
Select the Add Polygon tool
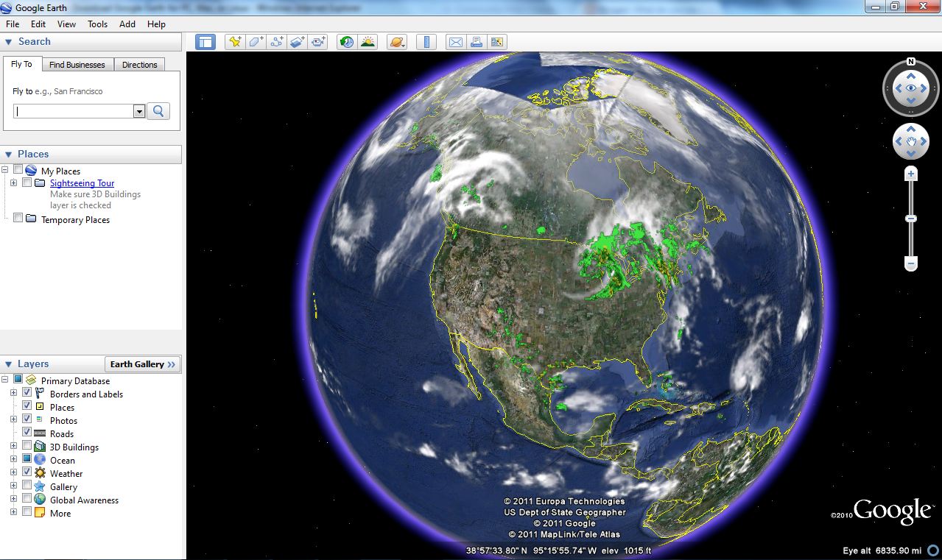click(x=255, y=42)
